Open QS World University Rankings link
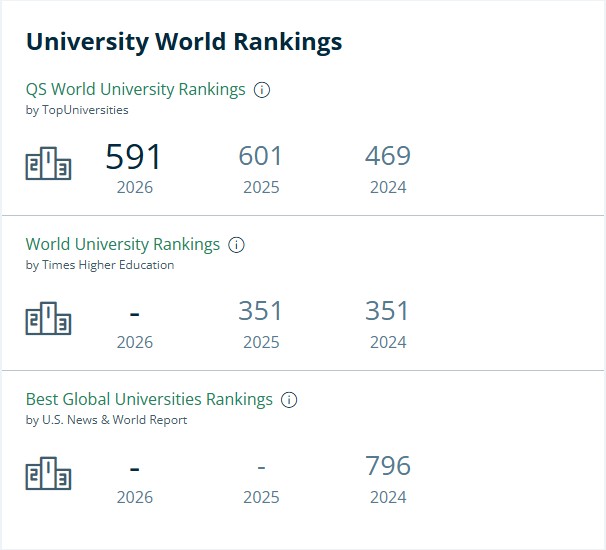The height and width of the screenshot is (550, 606). (135, 89)
